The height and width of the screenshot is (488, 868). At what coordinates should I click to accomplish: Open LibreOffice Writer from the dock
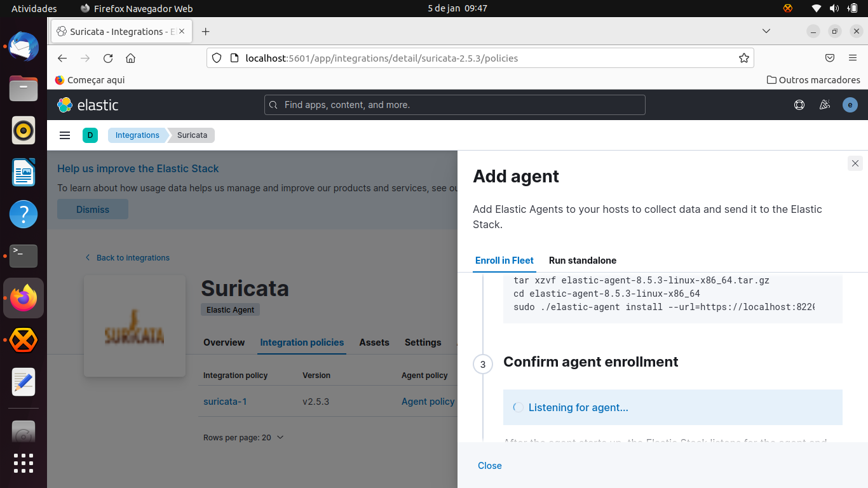coord(24,172)
